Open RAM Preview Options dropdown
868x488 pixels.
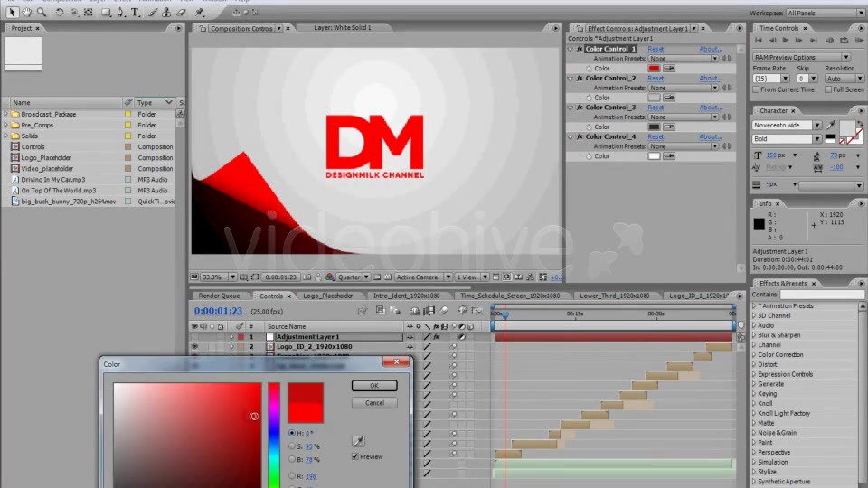[x=801, y=58]
